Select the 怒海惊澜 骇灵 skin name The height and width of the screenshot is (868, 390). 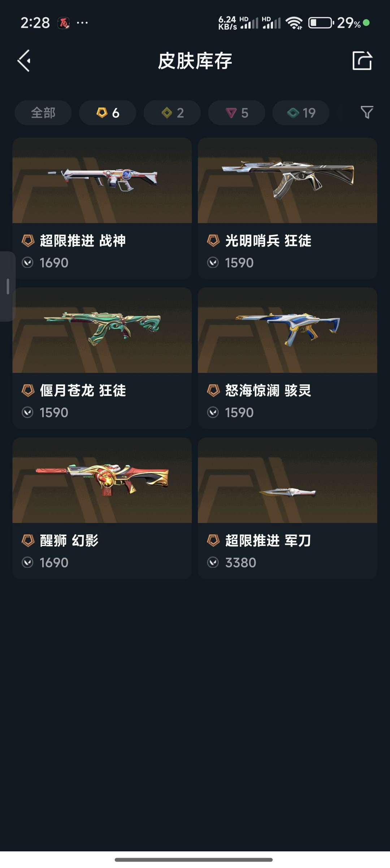[268, 390]
